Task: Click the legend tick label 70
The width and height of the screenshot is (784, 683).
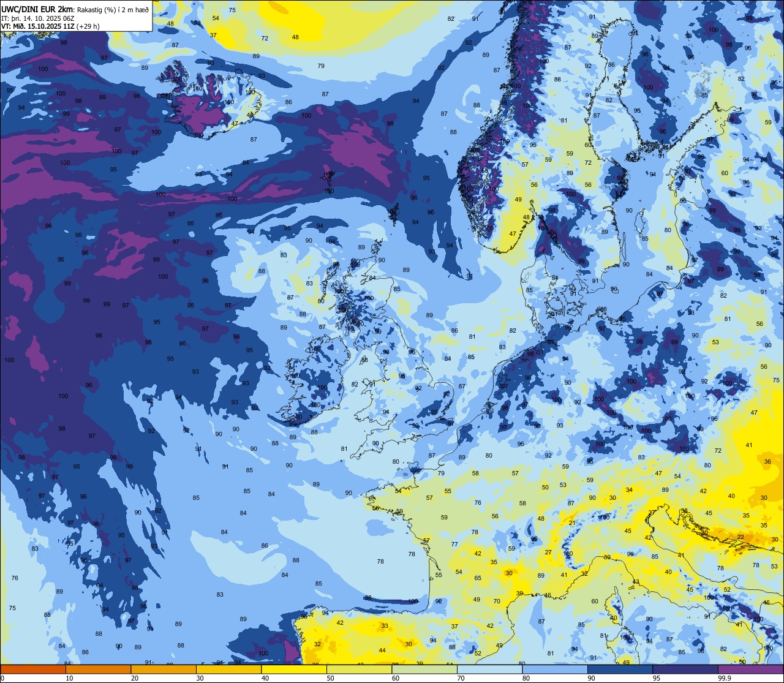Action: (461, 678)
